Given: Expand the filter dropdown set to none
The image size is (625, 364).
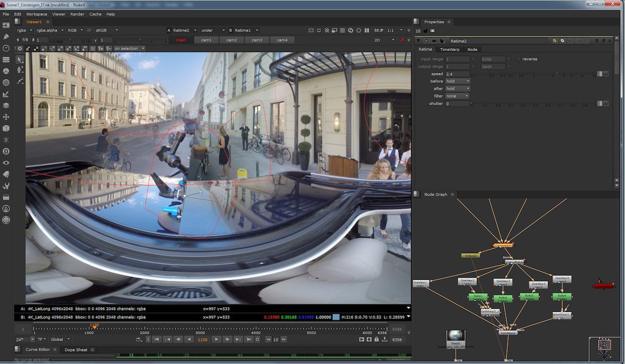Looking at the screenshot, I should coord(457,96).
